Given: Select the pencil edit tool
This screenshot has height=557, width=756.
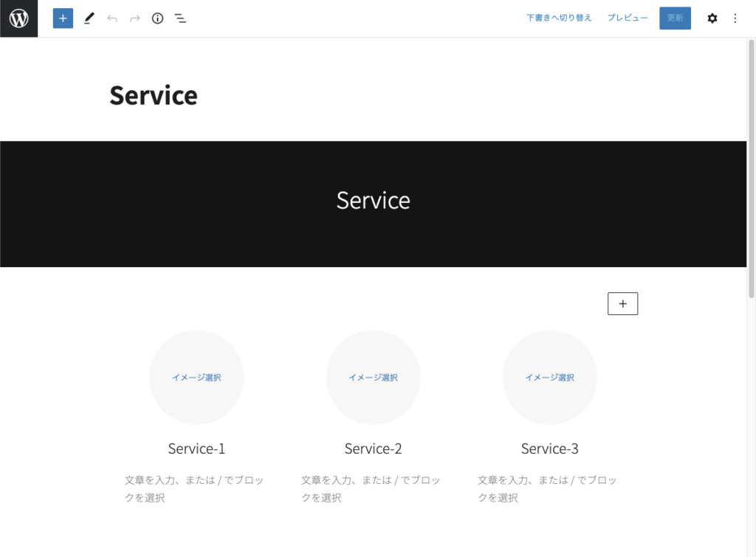Looking at the screenshot, I should point(89,18).
